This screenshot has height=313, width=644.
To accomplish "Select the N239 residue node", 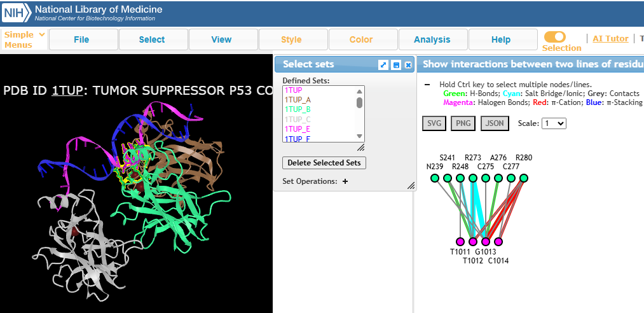I will tap(435, 178).
